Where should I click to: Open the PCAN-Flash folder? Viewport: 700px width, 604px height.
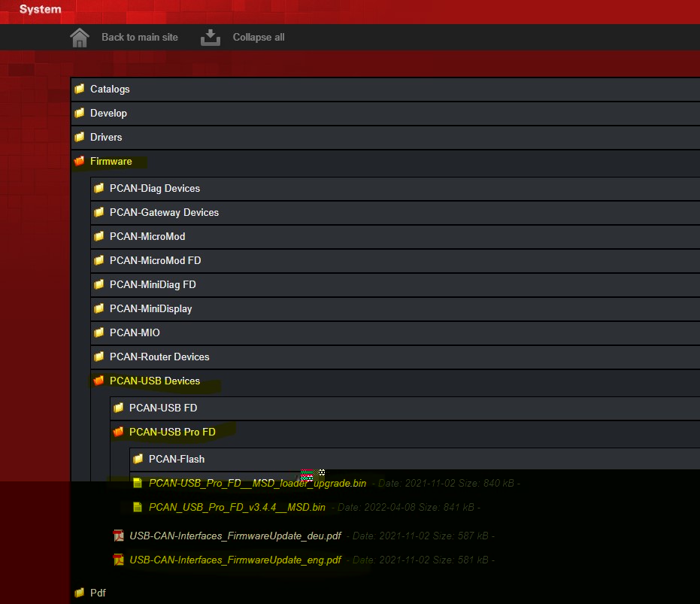pos(177,460)
